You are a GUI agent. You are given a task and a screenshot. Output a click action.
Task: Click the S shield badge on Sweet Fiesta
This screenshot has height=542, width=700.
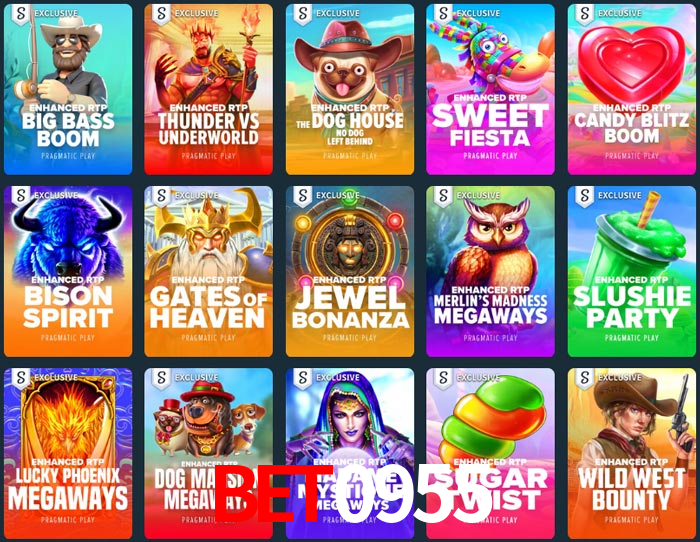click(443, 14)
